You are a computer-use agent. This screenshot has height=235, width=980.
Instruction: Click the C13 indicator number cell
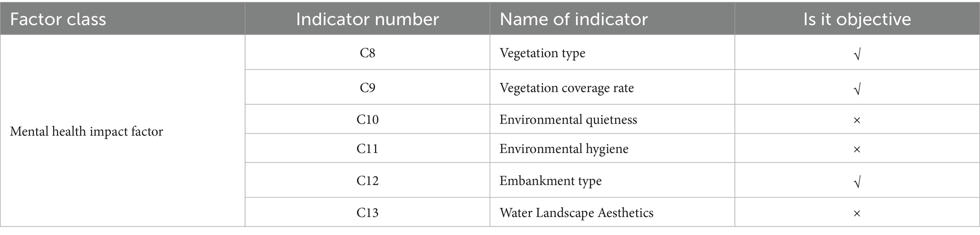[367, 213]
